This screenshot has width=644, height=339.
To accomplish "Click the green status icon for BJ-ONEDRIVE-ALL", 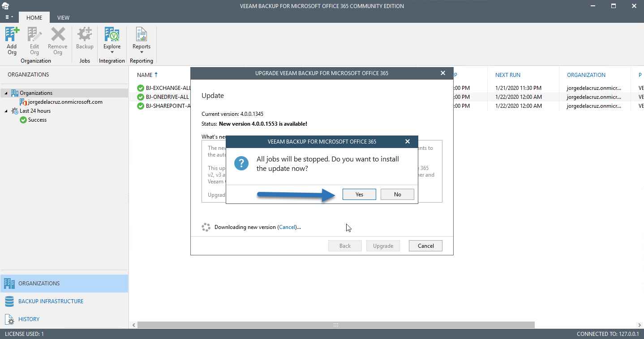I will coord(141,97).
